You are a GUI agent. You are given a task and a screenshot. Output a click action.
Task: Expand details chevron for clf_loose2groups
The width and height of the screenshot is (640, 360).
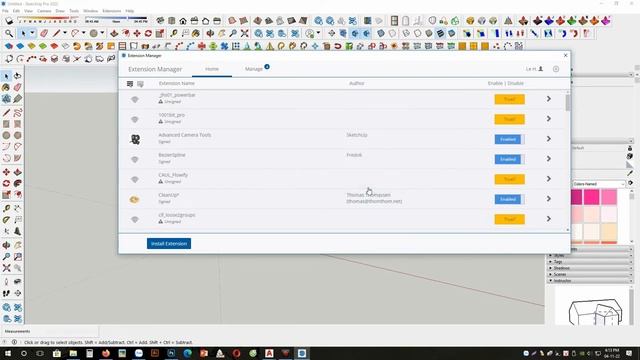click(x=549, y=219)
